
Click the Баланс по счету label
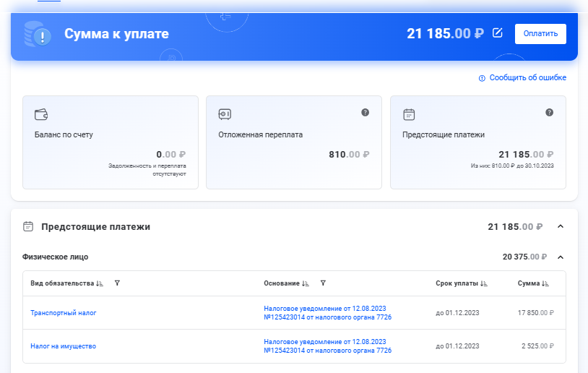pyautogui.click(x=64, y=134)
